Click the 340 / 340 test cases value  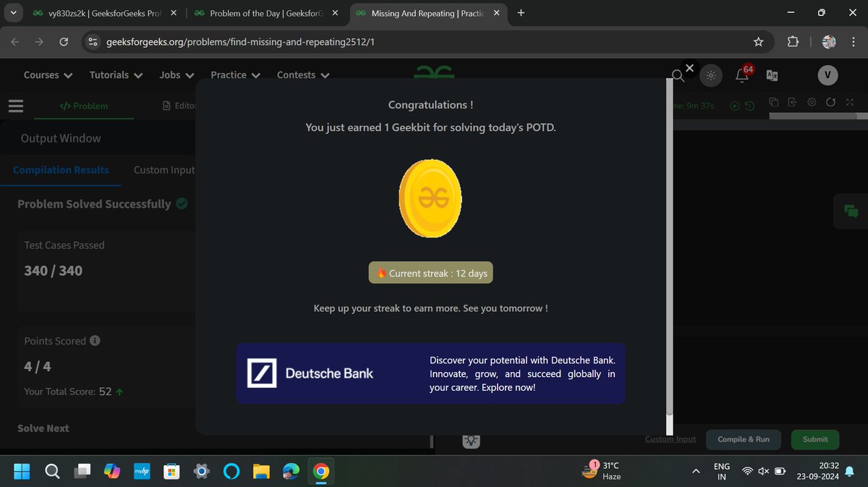[54, 271]
